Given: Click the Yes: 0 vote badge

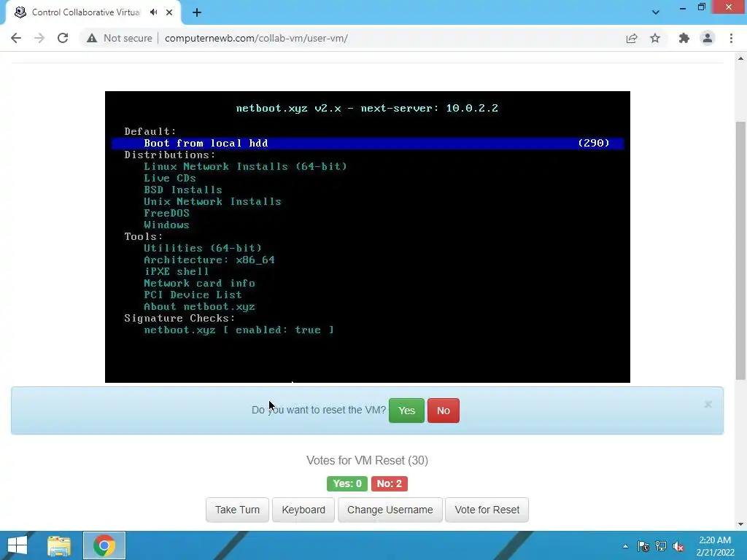Looking at the screenshot, I should coord(347,484).
